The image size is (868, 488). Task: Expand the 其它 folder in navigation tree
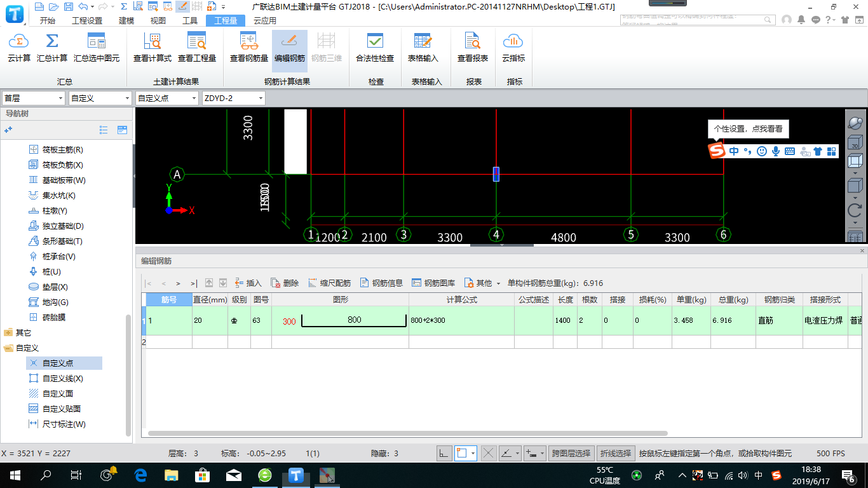[x=8, y=332]
